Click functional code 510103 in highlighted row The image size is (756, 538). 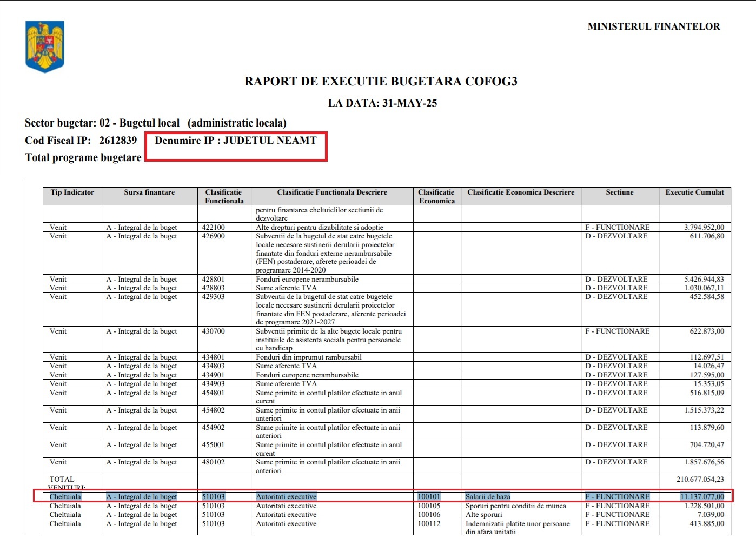pos(214,496)
